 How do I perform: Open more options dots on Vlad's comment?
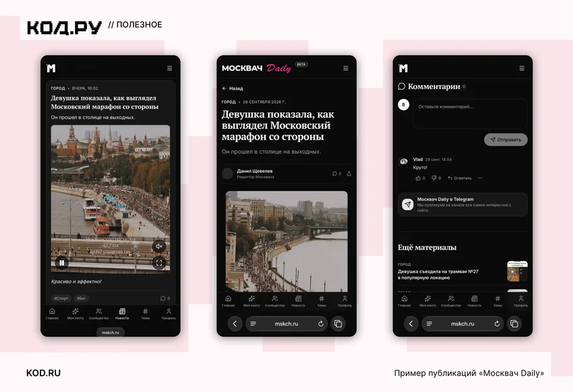(x=480, y=178)
